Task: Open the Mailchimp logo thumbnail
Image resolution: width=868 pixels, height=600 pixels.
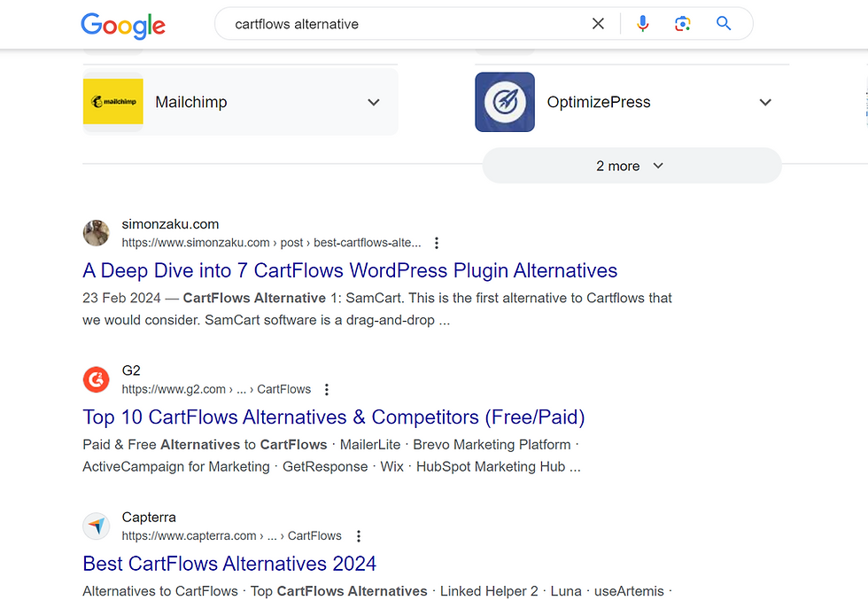Action: click(112, 102)
